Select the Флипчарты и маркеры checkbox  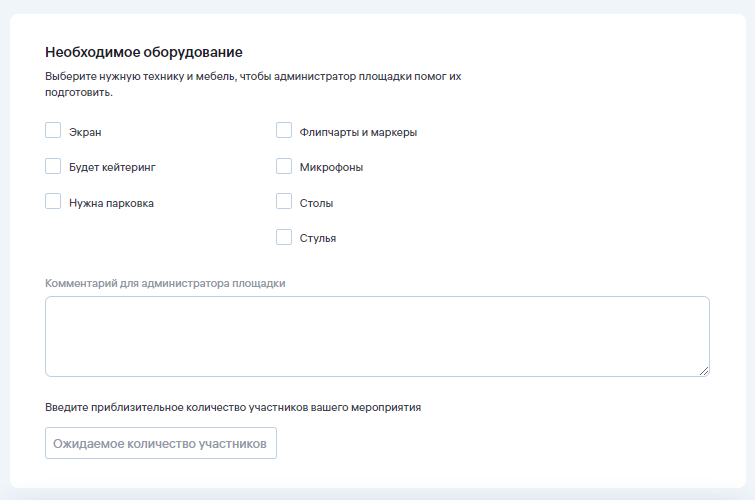(284, 130)
